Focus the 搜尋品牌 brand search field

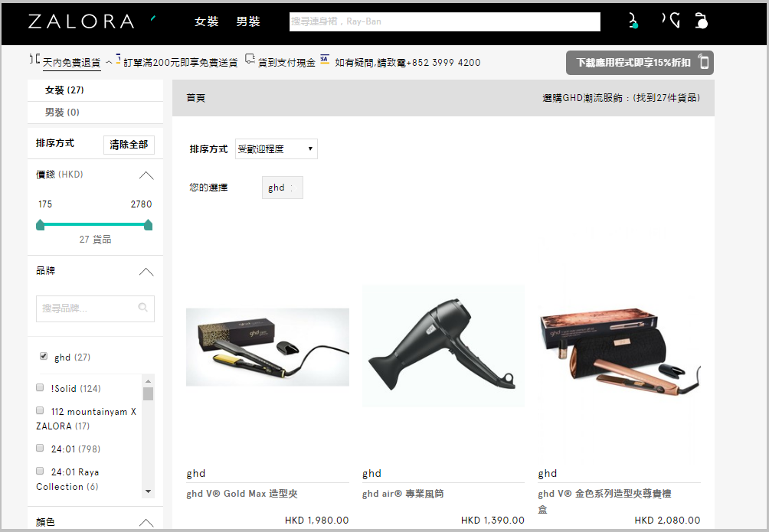pyautogui.click(x=95, y=308)
